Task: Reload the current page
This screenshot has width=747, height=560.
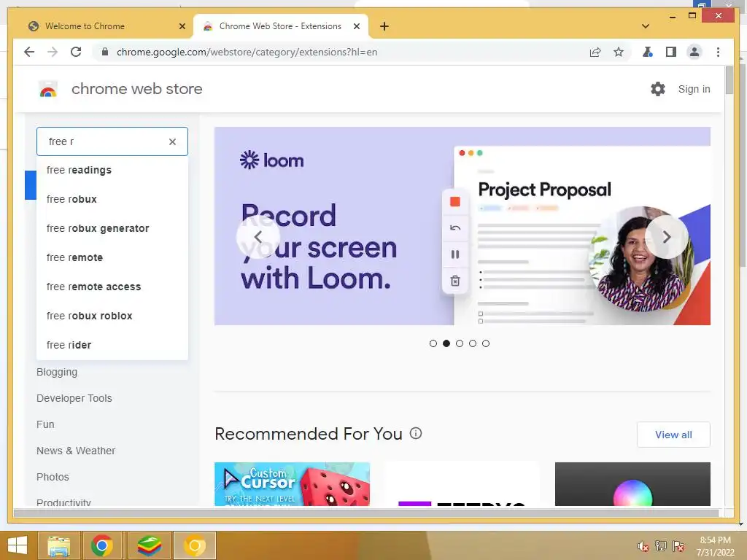Action: (76, 52)
